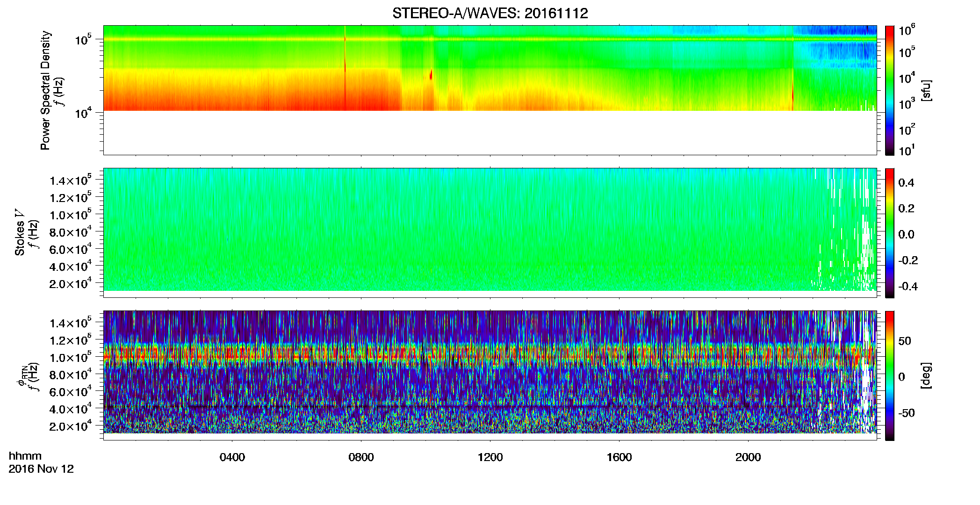
Task: Click the -0.4 value on Stokes color bar
Action: [908, 286]
